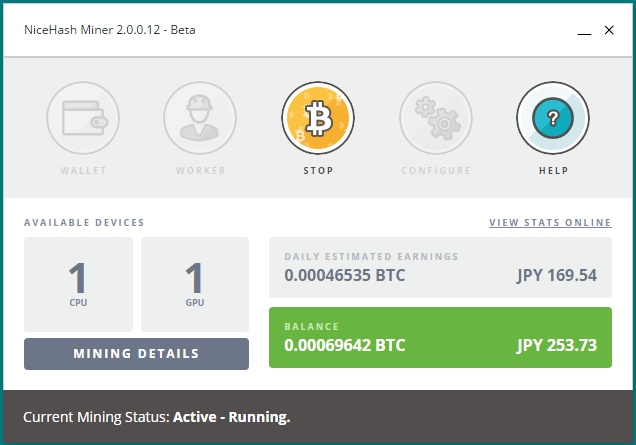
Task: Click the JPY 169.54 daily estimate
Action: [x=556, y=275]
